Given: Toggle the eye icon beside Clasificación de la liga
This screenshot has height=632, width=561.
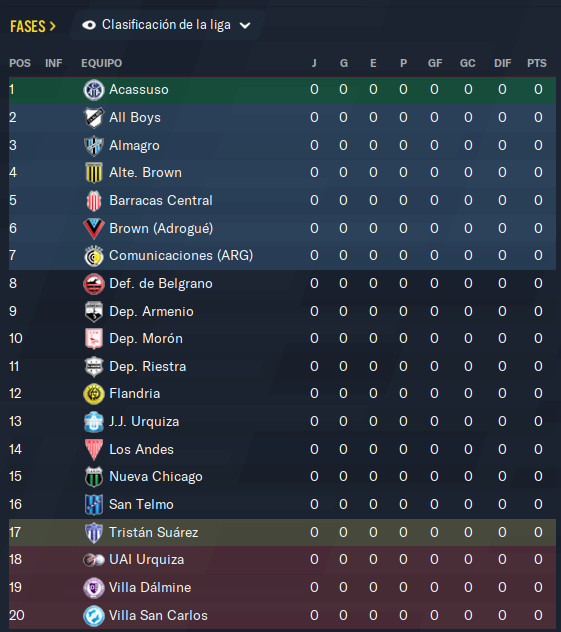Looking at the screenshot, I should pos(89,25).
